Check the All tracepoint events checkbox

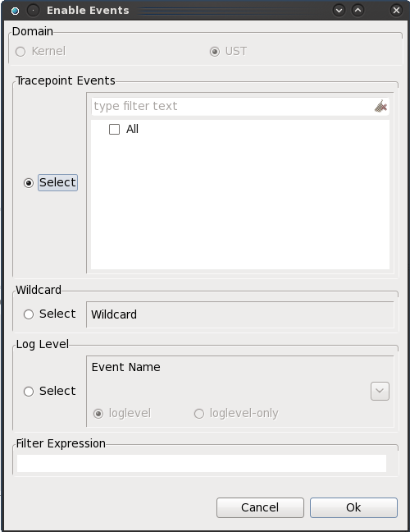(114, 129)
